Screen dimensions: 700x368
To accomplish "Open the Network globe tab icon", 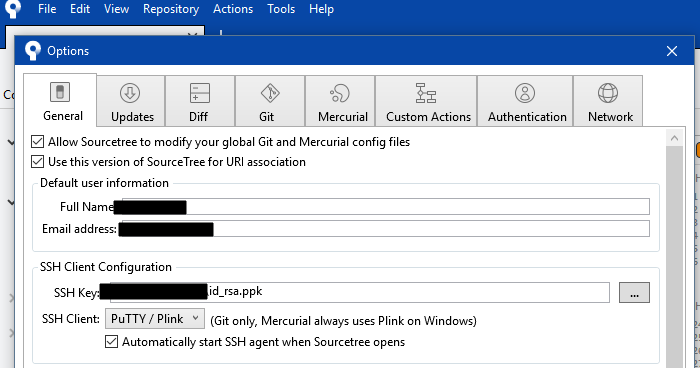I will click(x=608, y=93).
